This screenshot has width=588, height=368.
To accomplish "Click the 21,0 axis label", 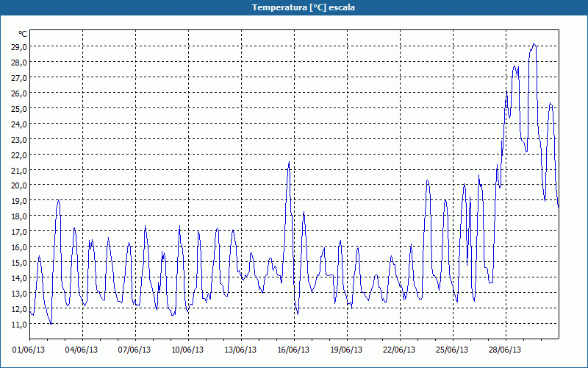I will tap(18, 170).
